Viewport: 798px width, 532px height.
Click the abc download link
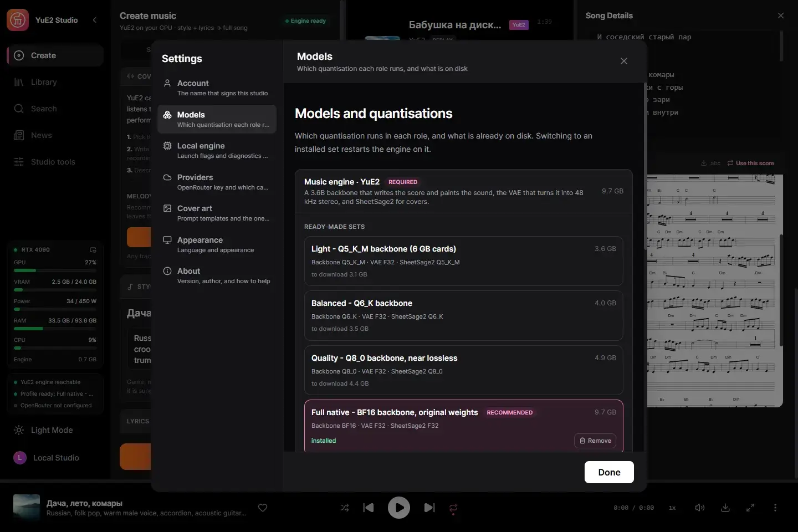tap(711, 163)
